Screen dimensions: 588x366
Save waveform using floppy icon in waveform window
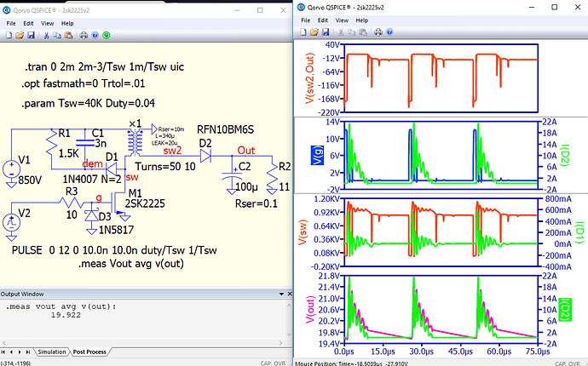click(326, 32)
